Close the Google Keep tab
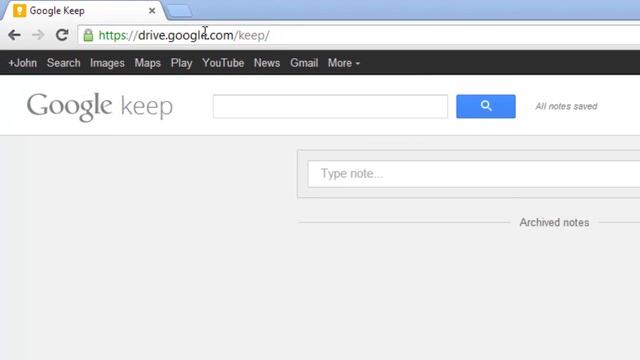Screen dimensions: 640x360 point(152,11)
